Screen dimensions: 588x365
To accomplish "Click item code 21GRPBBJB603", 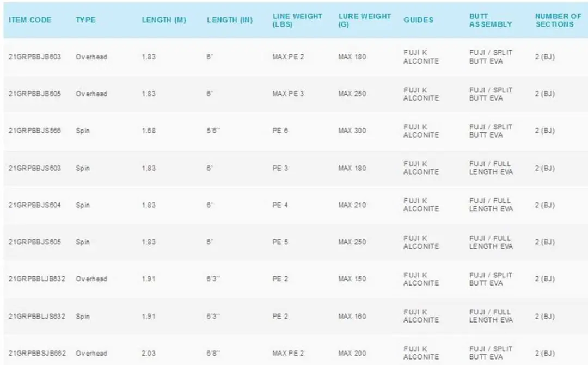I will (34, 57).
